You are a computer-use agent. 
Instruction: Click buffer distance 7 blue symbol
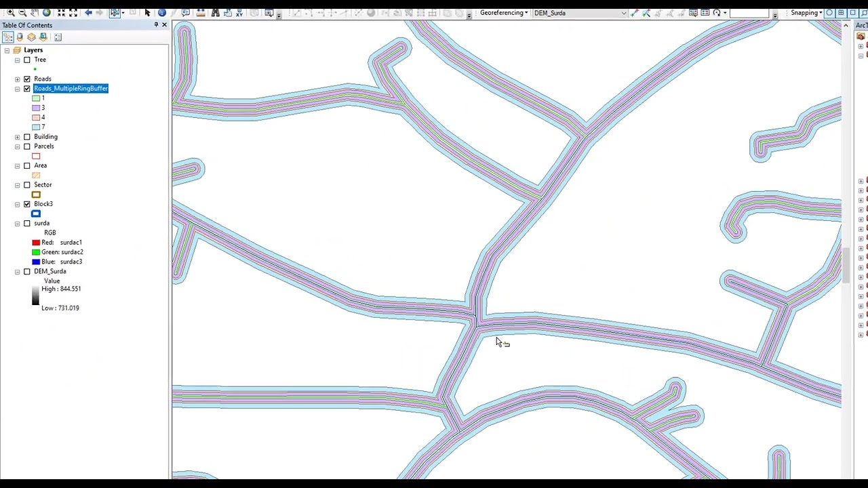[36, 127]
